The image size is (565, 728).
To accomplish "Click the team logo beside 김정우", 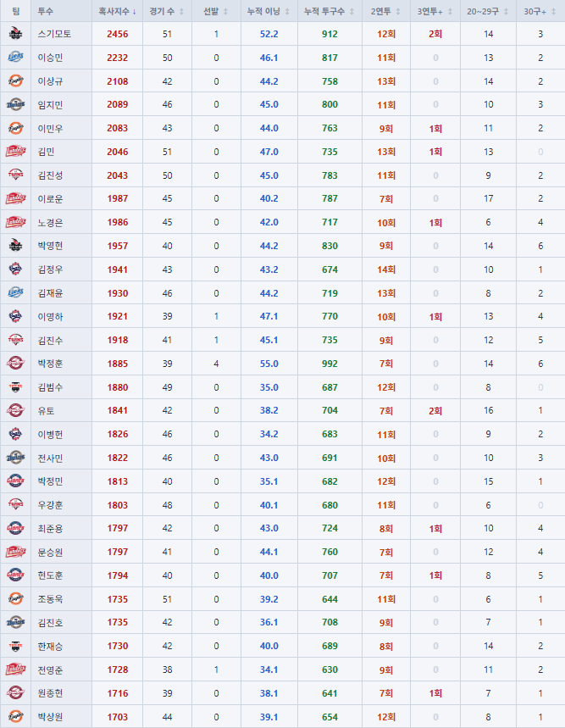I will point(15,270).
